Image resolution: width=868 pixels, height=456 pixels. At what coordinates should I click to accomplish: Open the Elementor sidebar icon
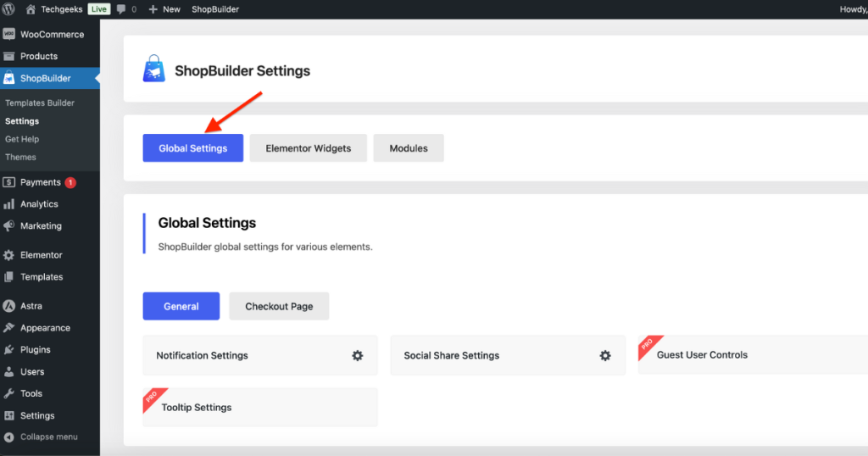point(8,255)
